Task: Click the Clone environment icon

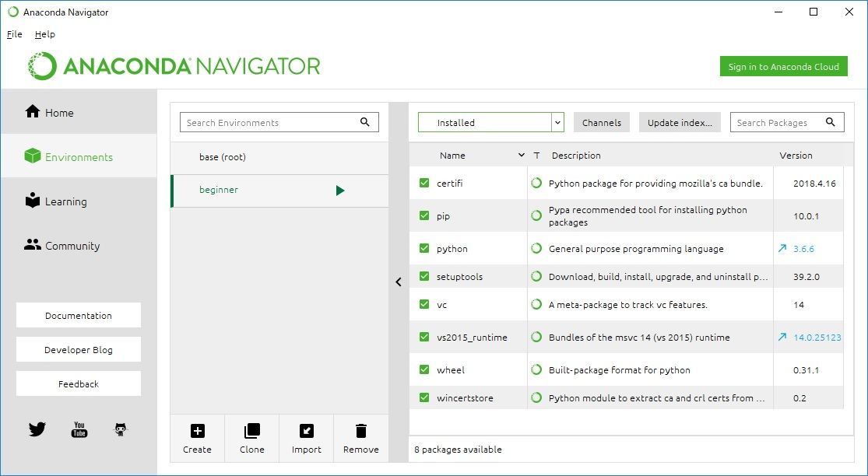Action: tap(252, 431)
